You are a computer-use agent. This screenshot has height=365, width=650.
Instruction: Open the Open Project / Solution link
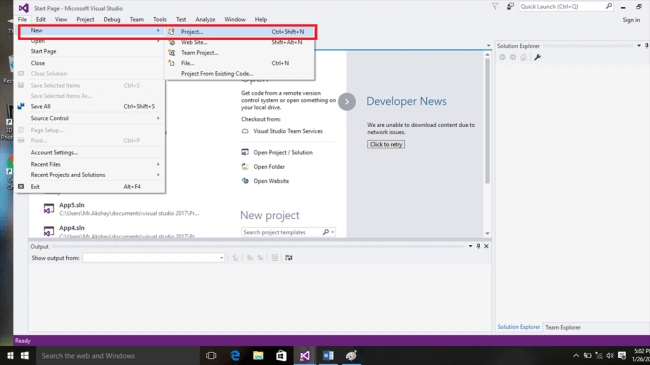283,152
